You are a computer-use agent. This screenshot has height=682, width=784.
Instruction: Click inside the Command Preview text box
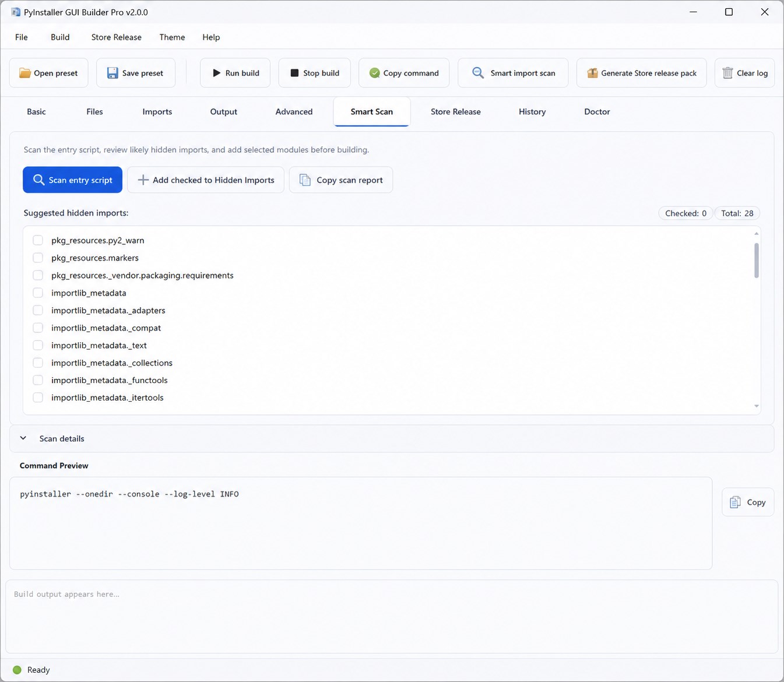coord(361,523)
